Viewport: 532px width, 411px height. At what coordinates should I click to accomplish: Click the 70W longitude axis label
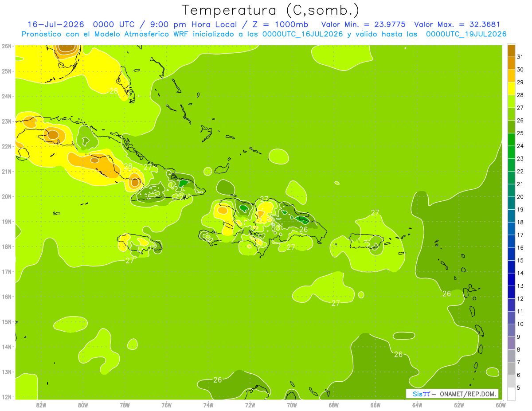click(x=292, y=405)
